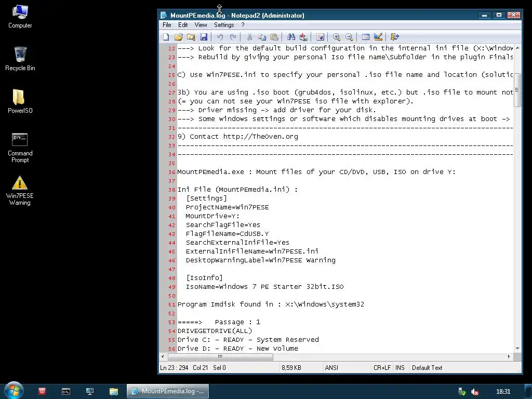Open the ? help menu
The width and height of the screenshot is (532, 399).
click(x=243, y=25)
